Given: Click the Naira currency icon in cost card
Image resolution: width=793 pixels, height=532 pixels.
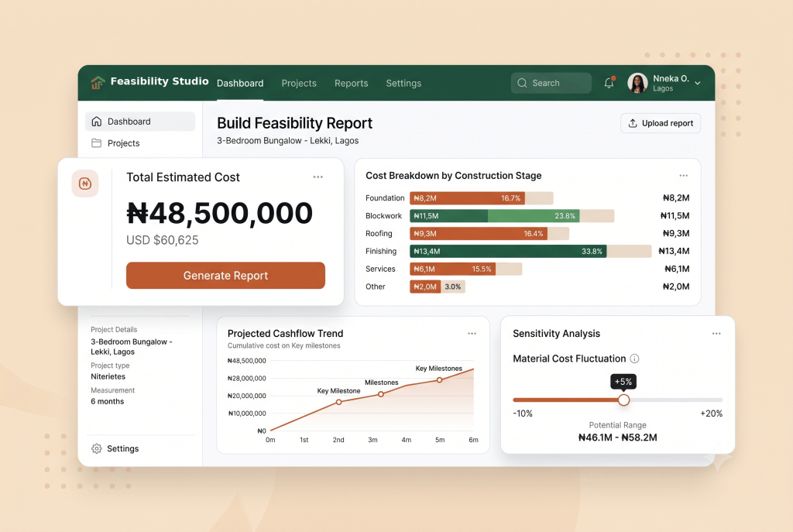Looking at the screenshot, I should 85,184.
